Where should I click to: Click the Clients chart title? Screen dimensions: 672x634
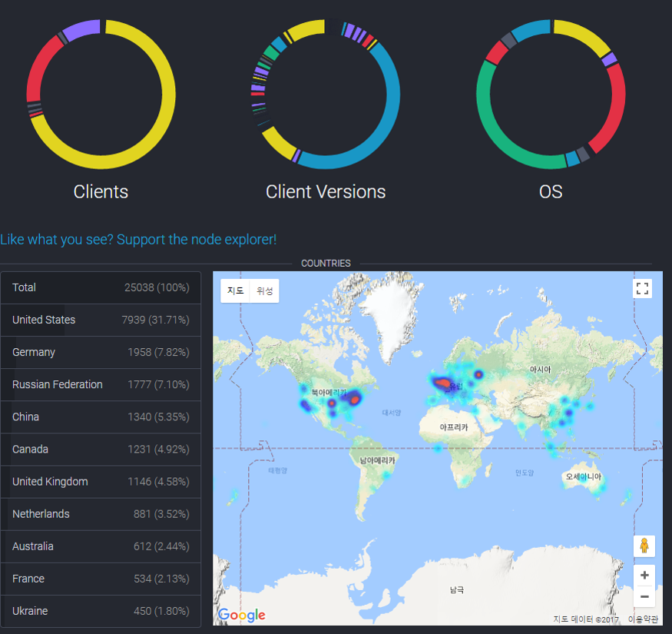[101, 192]
